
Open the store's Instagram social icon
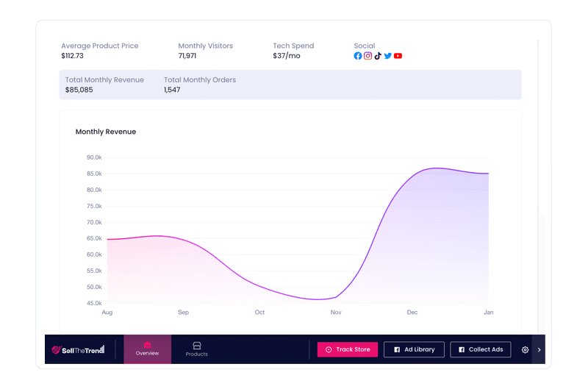click(x=368, y=56)
